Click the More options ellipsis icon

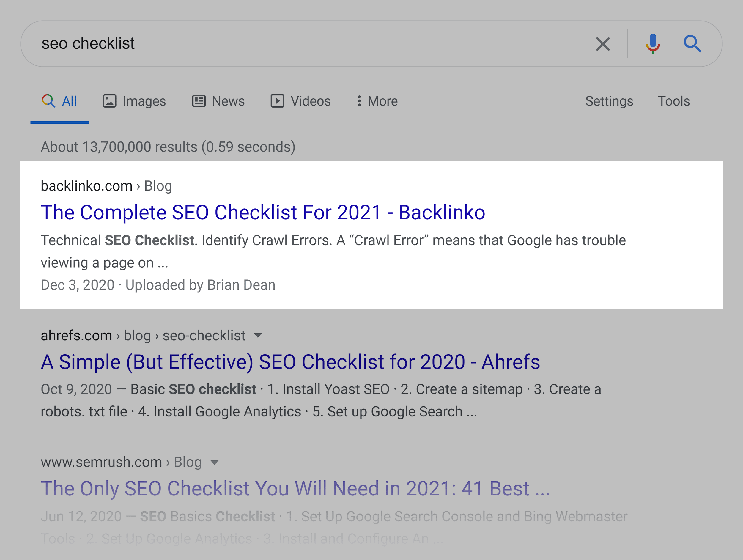pyautogui.click(x=357, y=100)
